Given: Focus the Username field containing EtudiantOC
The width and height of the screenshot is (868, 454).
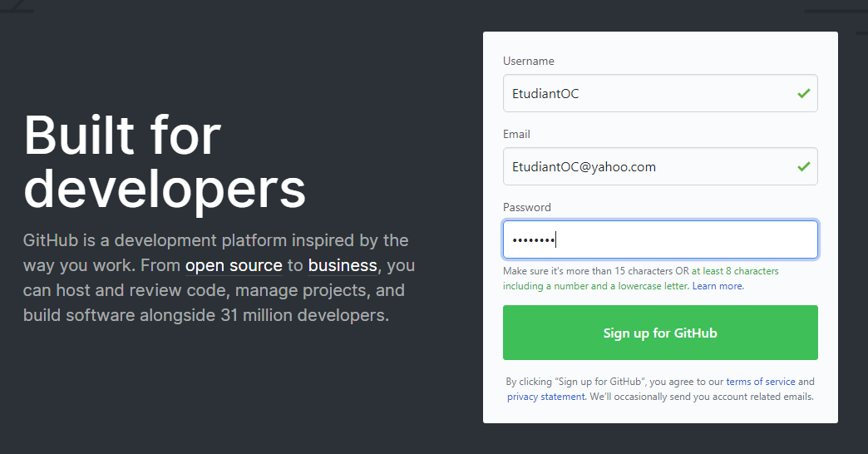Looking at the screenshot, I should [660, 93].
